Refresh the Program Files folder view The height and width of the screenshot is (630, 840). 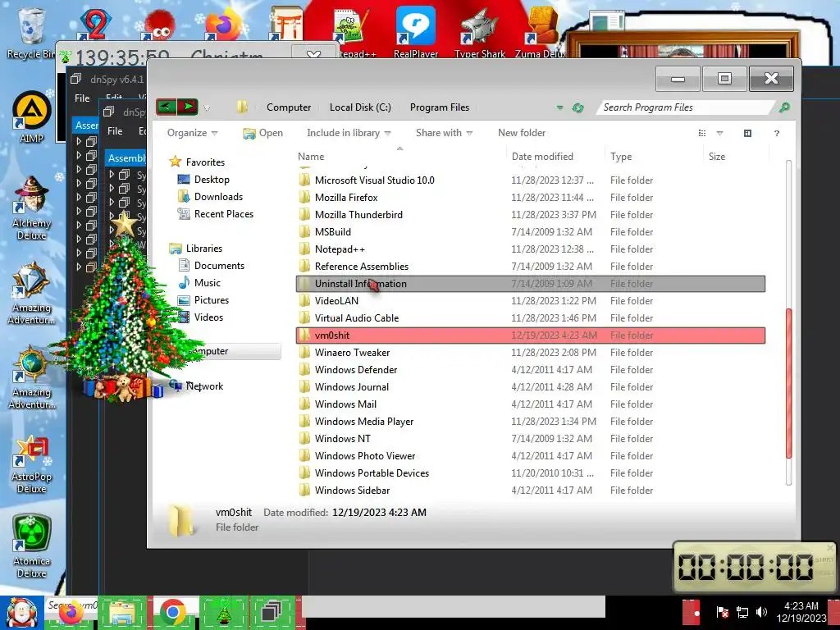point(577,107)
